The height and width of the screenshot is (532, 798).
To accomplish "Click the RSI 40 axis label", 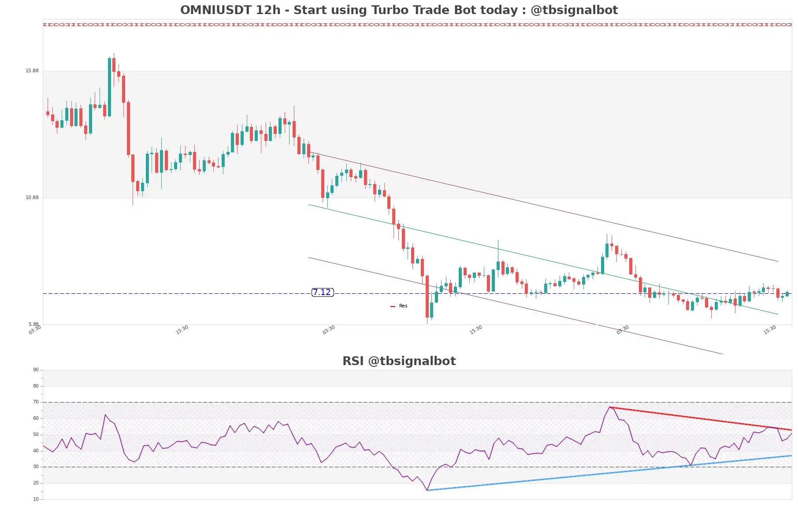I will [36, 451].
